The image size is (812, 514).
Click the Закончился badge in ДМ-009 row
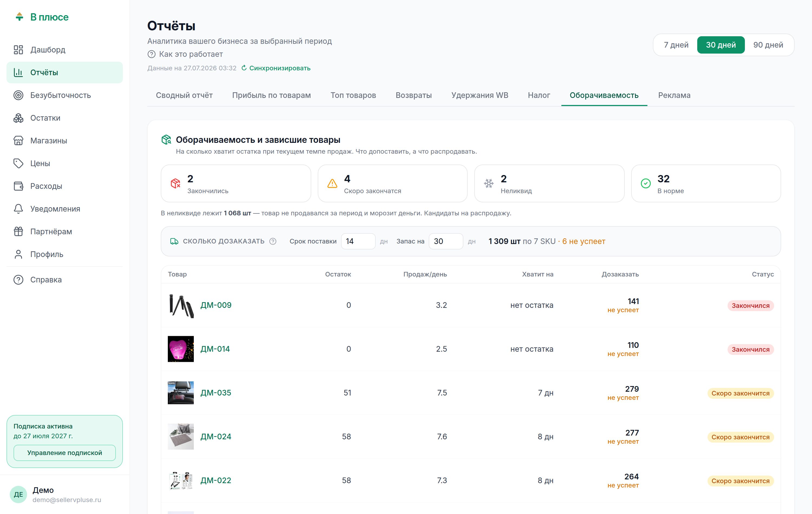(751, 306)
